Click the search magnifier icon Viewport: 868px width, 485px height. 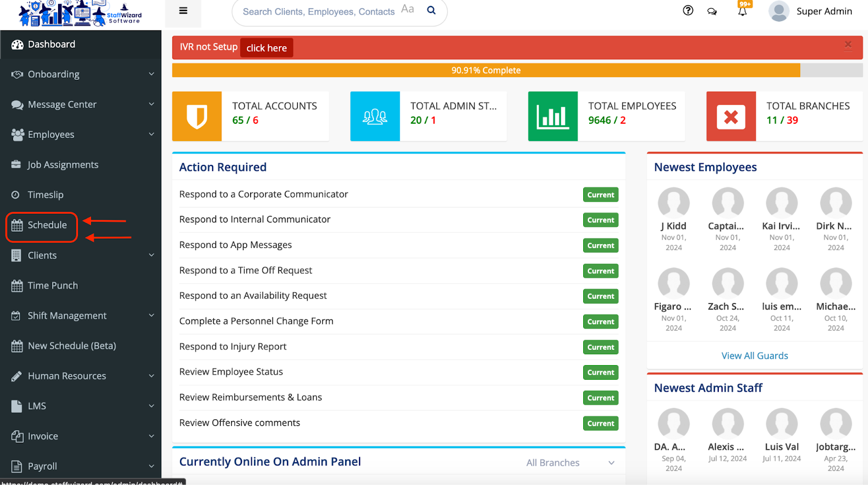[431, 10]
